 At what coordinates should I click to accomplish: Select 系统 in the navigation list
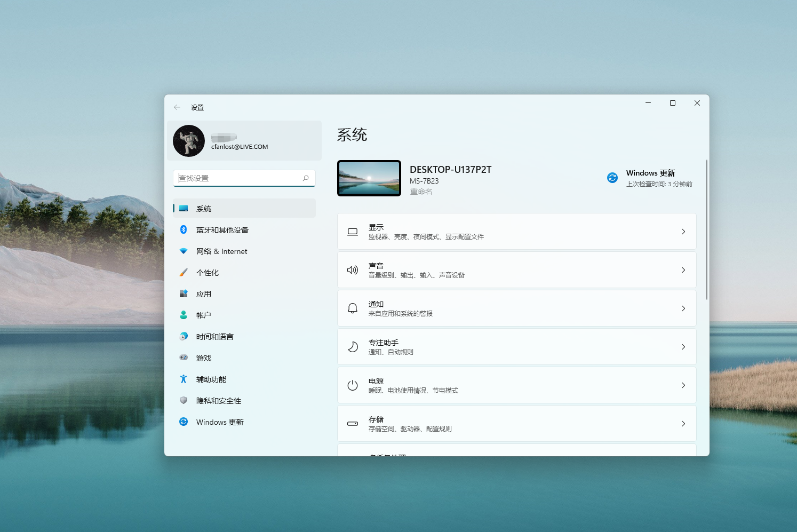(244, 209)
